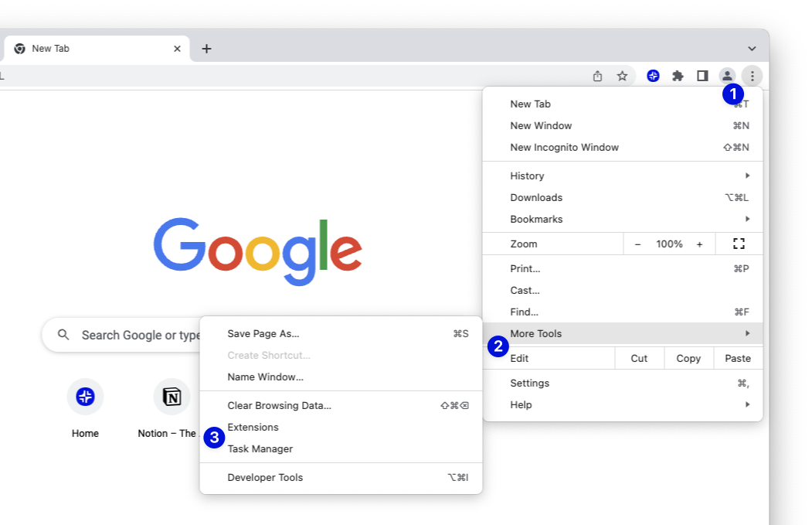
Task: Select Print... menu item
Action: [x=623, y=269]
